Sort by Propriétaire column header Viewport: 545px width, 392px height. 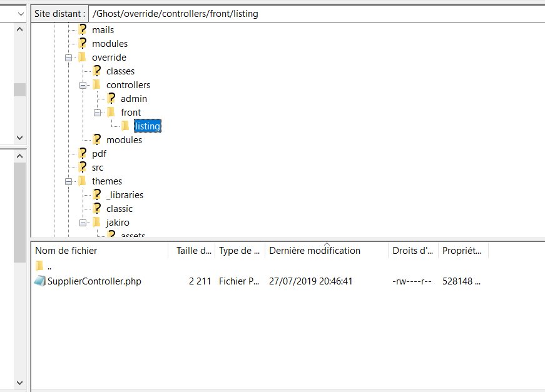(463, 250)
